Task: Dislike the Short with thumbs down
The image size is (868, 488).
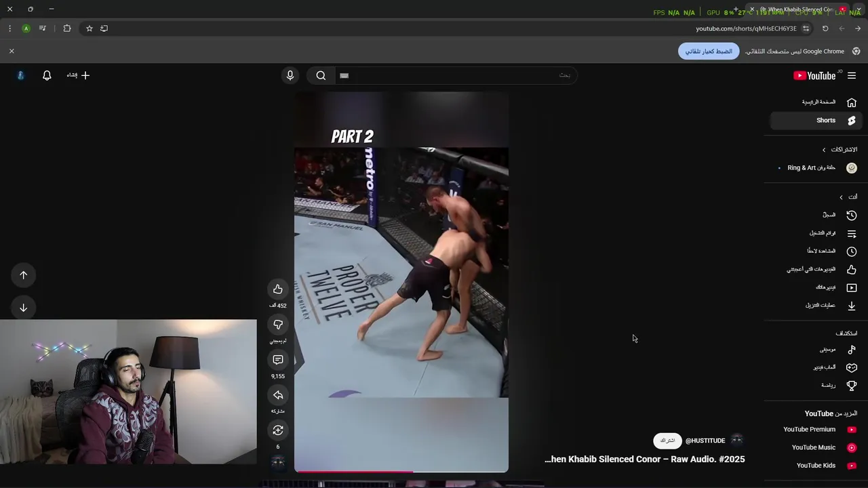Action: (278, 325)
